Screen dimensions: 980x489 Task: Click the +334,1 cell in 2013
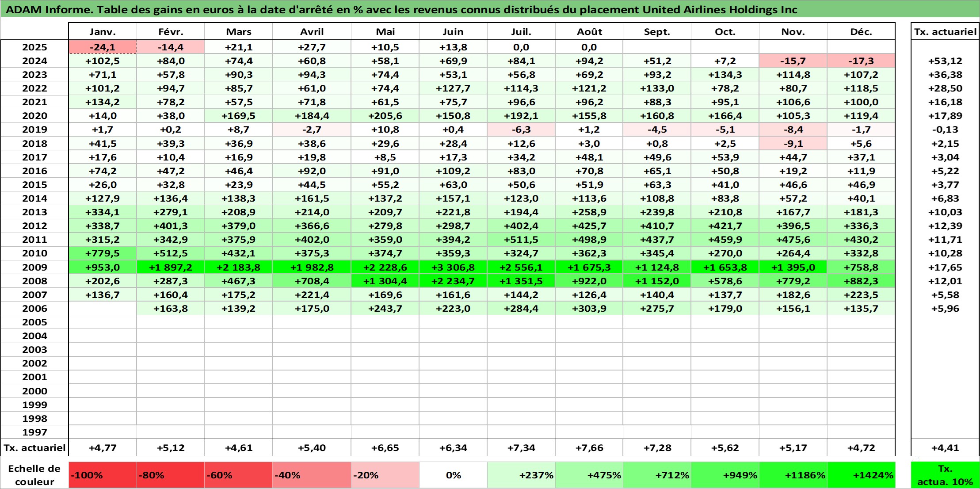click(x=103, y=212)
